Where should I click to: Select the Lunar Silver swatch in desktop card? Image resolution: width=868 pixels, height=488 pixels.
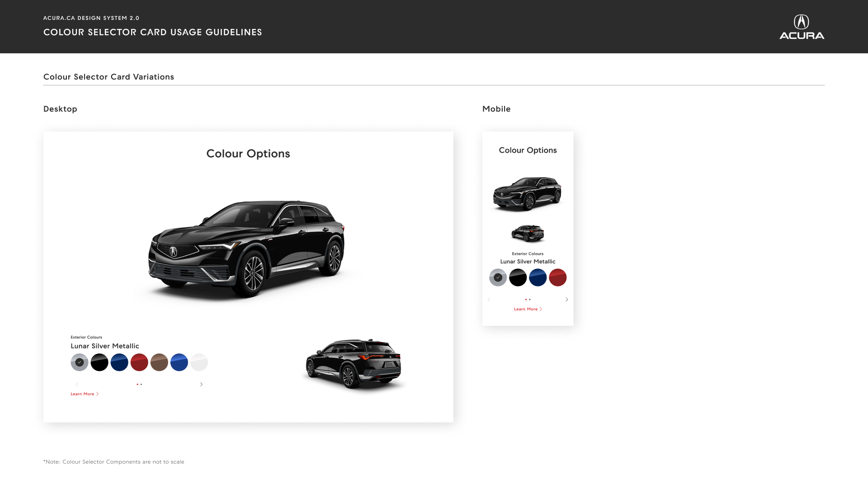click(80, 362)
